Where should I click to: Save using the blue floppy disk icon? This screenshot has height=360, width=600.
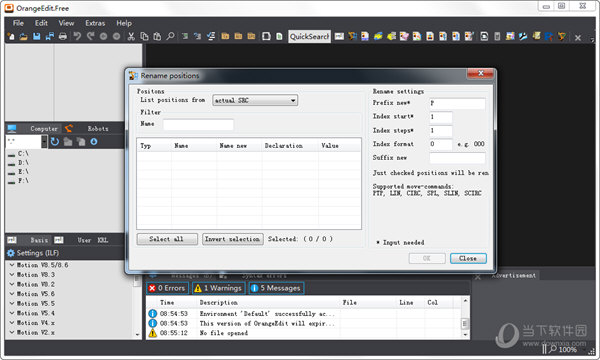(x=36, y=36)
